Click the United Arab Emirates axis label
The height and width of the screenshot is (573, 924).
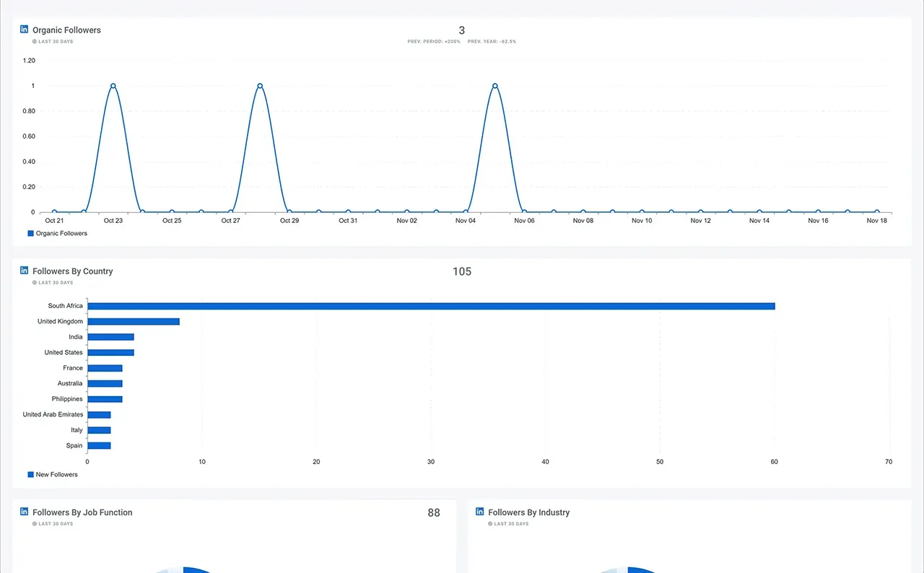53,414
